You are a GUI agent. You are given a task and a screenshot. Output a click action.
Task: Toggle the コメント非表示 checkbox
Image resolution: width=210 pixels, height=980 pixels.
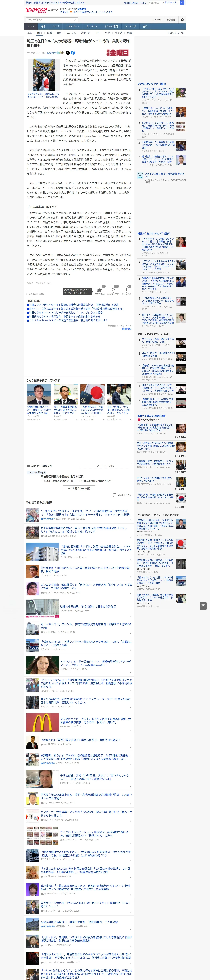115,495
